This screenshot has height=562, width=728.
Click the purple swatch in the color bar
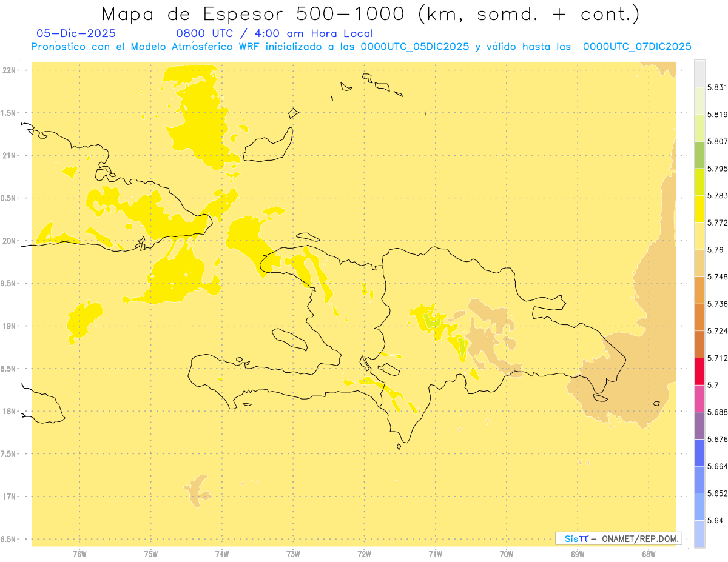point(699,426)
